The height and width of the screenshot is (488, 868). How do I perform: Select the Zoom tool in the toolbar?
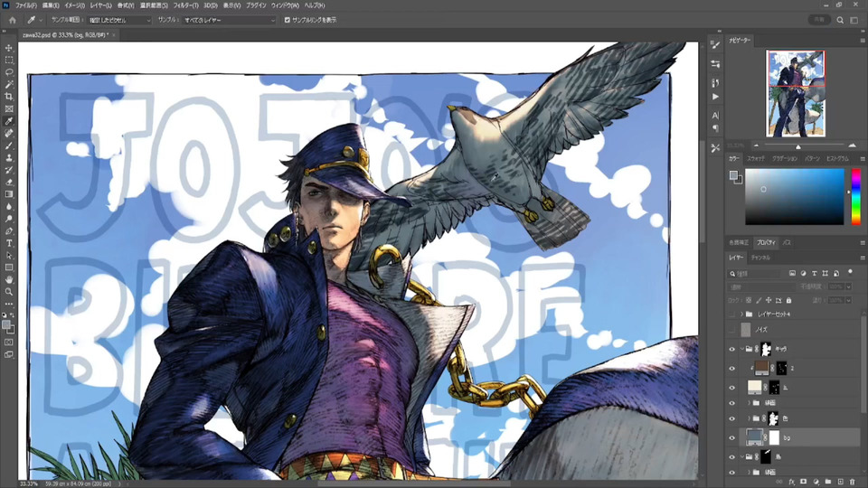[x=9, y=292]
